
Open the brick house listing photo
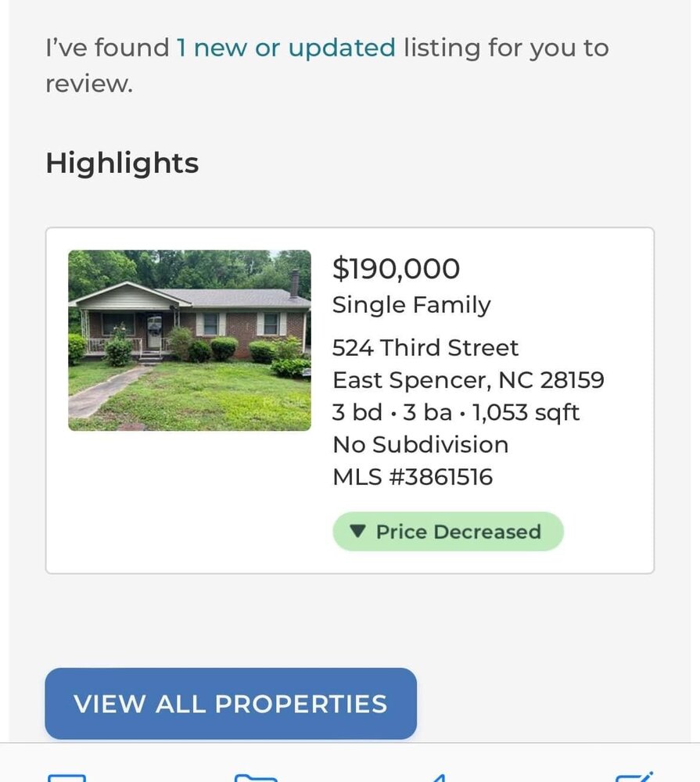point(189,340)
